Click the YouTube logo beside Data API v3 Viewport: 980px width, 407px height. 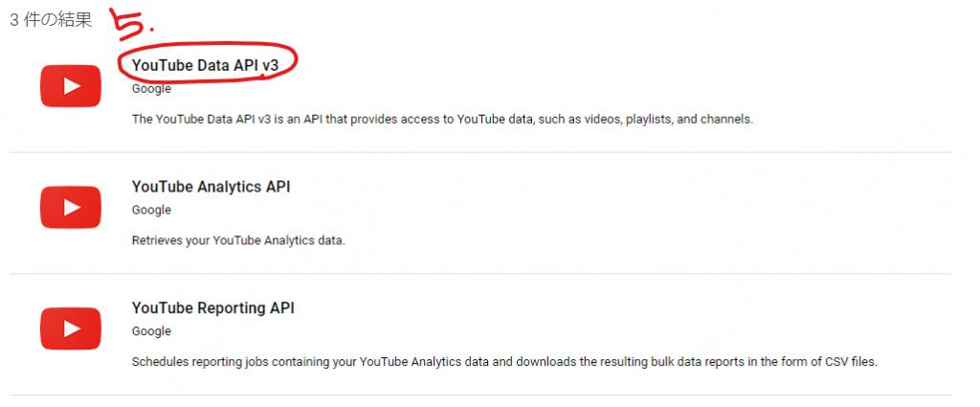[x=71, y=86]
